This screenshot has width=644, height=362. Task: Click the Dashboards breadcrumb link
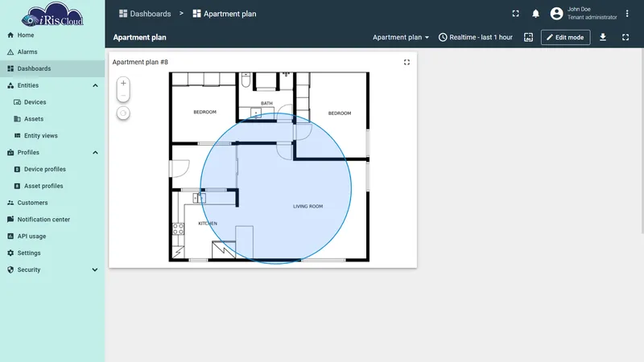point(145,14)
